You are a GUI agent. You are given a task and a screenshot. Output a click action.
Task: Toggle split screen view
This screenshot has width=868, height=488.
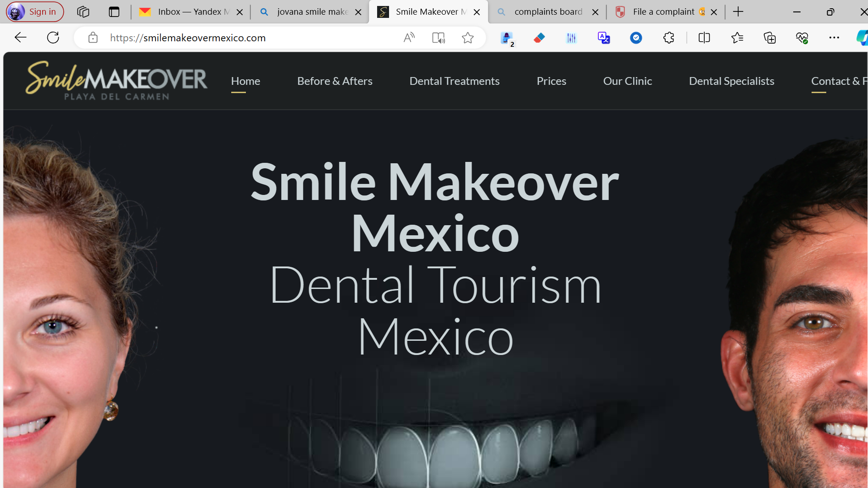click(x=704, y=38)
